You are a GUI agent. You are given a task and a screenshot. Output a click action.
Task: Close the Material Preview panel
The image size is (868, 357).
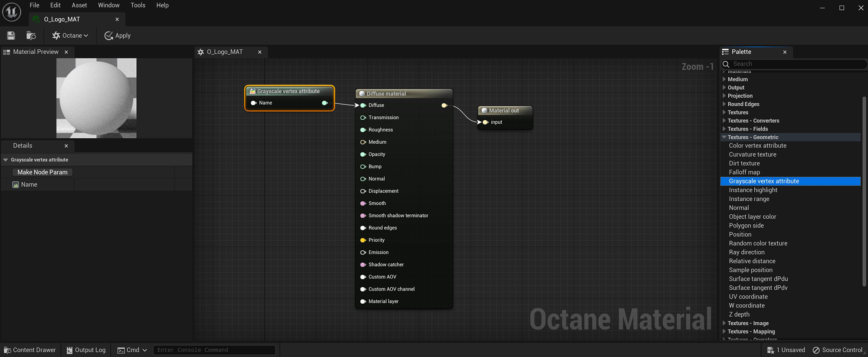coord(66,52)
